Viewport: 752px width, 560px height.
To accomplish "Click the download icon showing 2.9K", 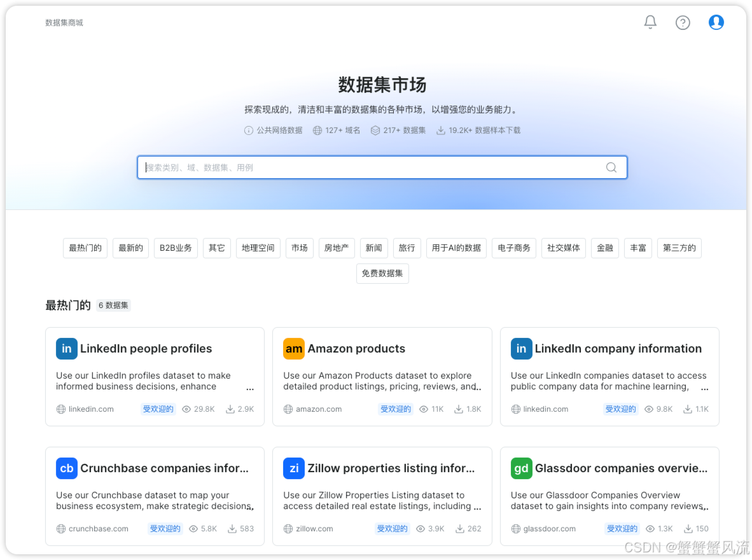I will (x=230, y=409).
